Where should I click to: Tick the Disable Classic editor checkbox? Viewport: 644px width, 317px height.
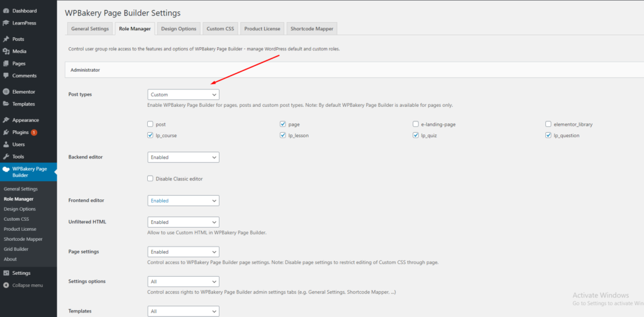pyautogui.click(x=150, y=179)
